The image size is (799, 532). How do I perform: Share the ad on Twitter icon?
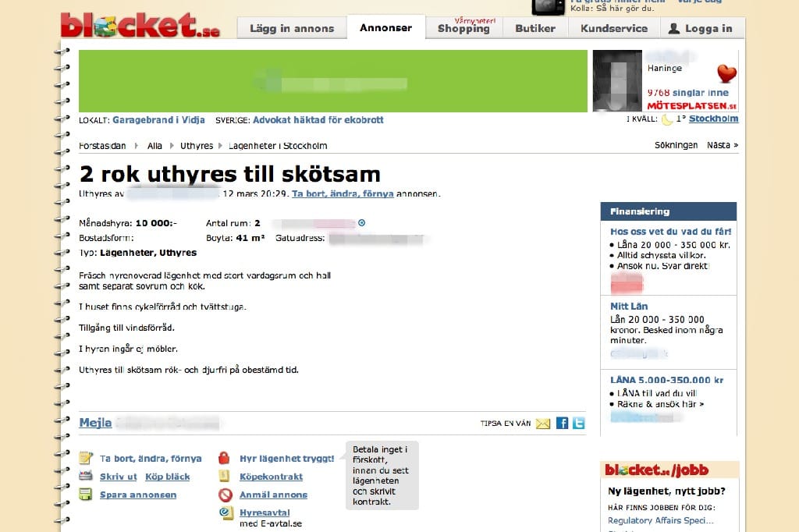(x=578, y=423)
